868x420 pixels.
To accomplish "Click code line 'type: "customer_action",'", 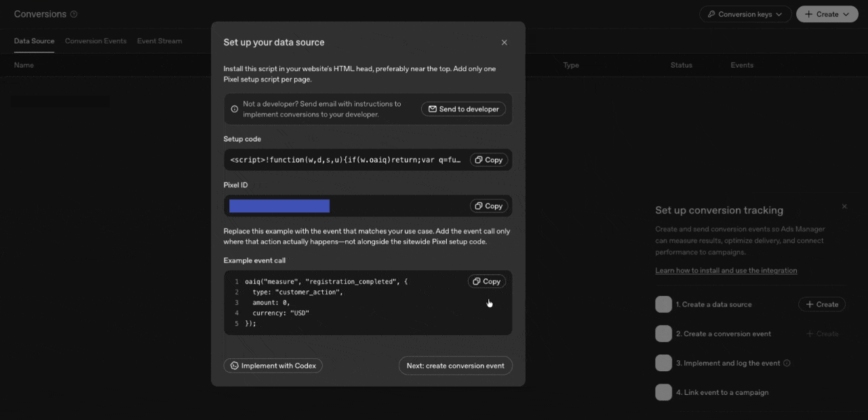I will tap(298, 292).
